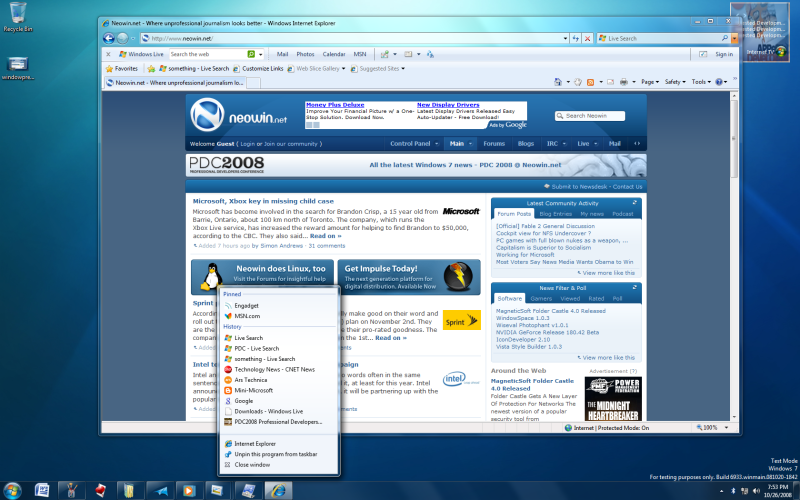
Task: Click the Neowin logo on page
Action: tap(238, 115)
